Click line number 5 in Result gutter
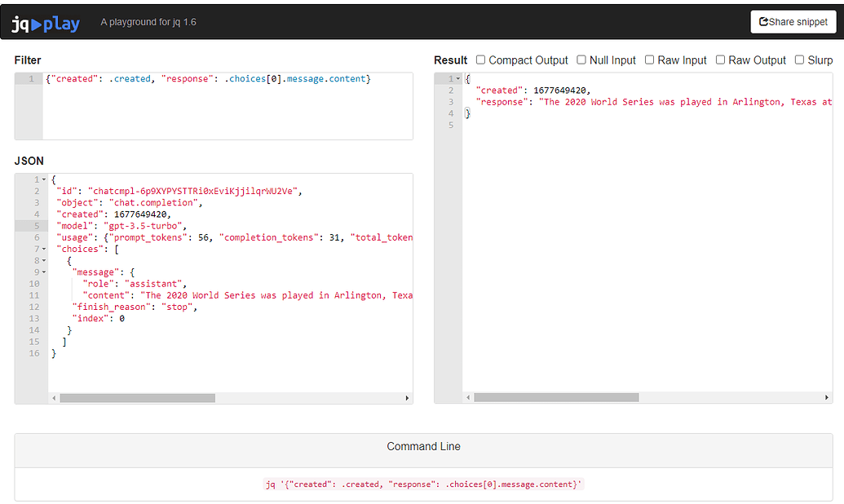Screen dimensions: 844x504 click(x=451, y=125)
